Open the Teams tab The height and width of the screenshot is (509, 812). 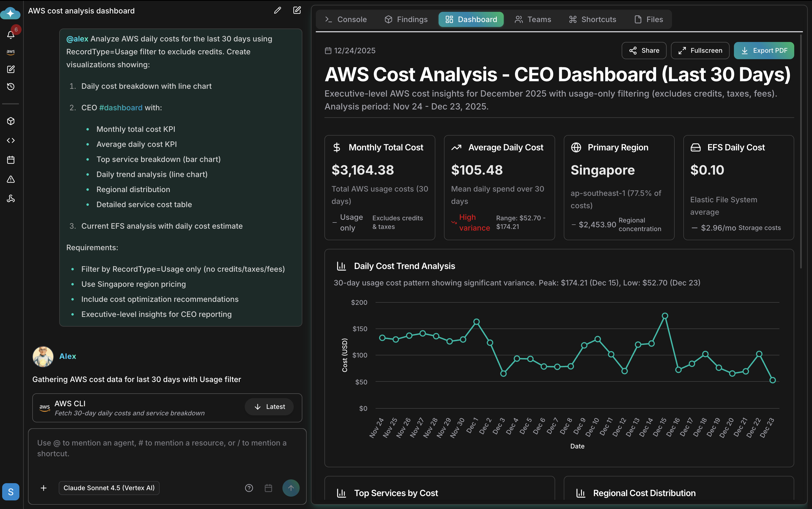tap(533, 19)
